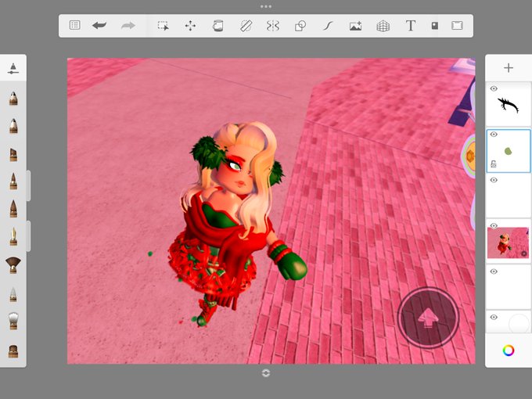Select the green dot layer thumbnail
Image resolution: width=532 pixels, height=399 pixels.
(x=509, y=151)
